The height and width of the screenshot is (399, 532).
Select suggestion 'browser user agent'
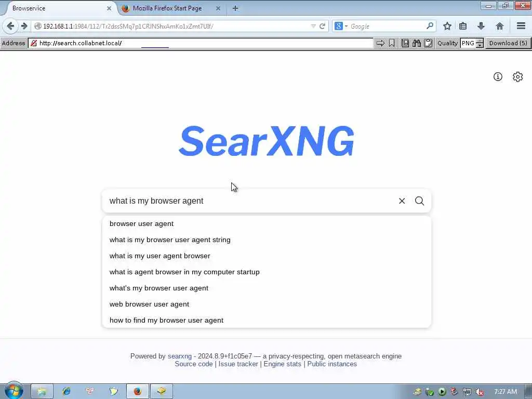267,223
